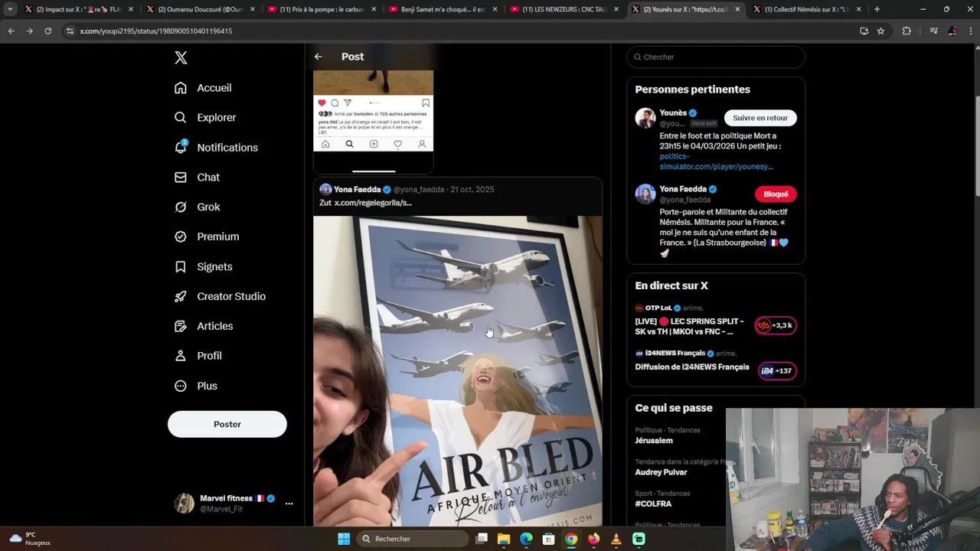Click the red heart like icon in the Instagram screenshot
This screenshot has height=551, width=980.
(x=322, y=103)
